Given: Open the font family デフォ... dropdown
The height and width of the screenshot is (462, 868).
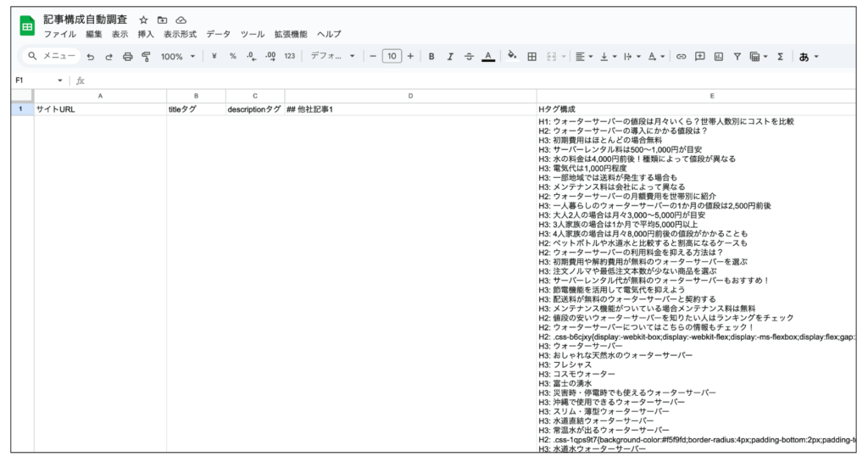Looking at the screenshot, I should tap(332, 57).
